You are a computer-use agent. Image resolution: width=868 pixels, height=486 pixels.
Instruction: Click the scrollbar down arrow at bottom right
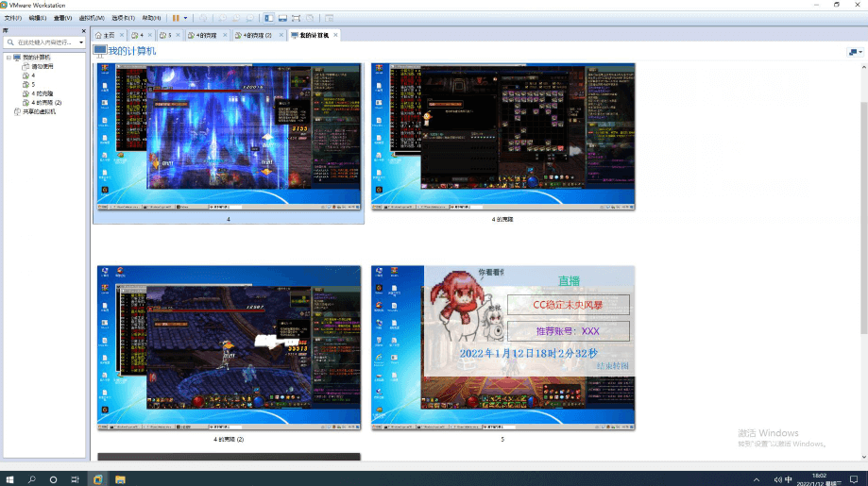pos(863,458)
